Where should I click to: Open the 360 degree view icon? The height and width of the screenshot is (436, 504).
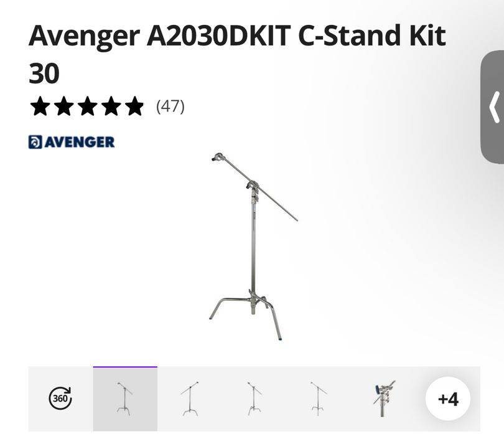[60, 399]
